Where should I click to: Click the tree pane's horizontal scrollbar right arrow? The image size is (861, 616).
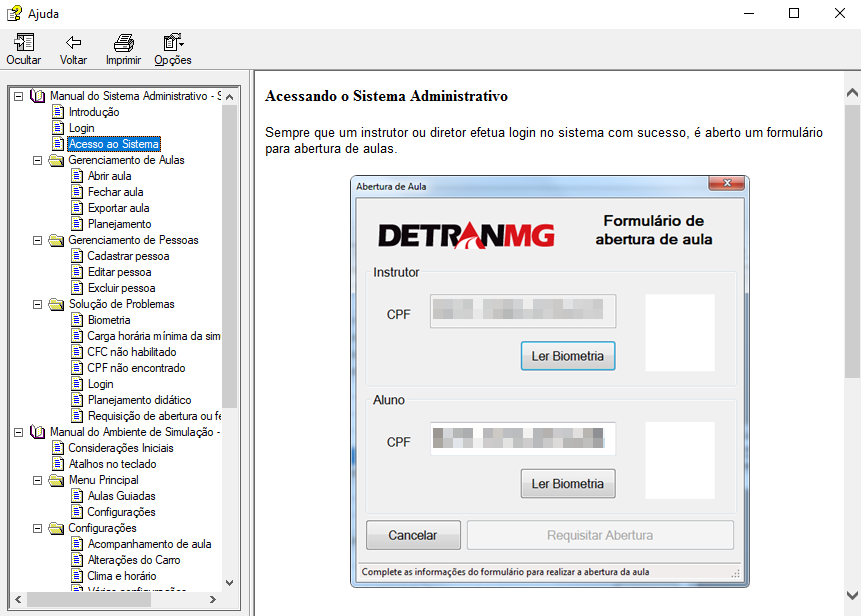pyautogui.click(x=212, y=599)
